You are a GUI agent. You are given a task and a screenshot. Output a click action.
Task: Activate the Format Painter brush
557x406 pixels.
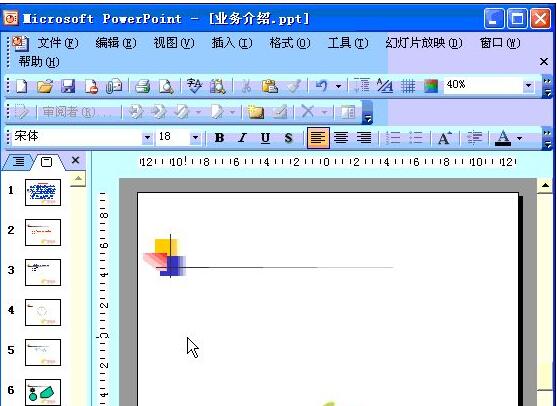(x=294, y=86)
